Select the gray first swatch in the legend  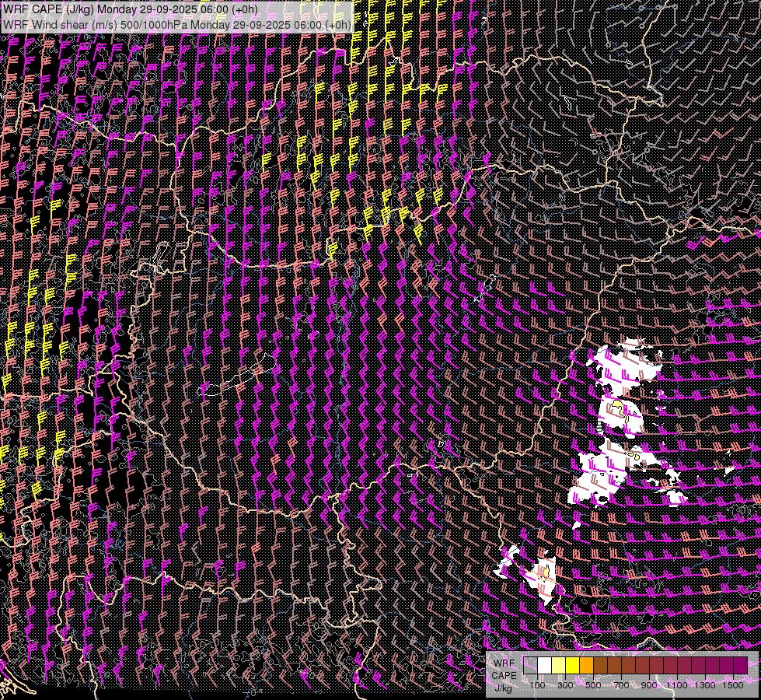[530, 666]
